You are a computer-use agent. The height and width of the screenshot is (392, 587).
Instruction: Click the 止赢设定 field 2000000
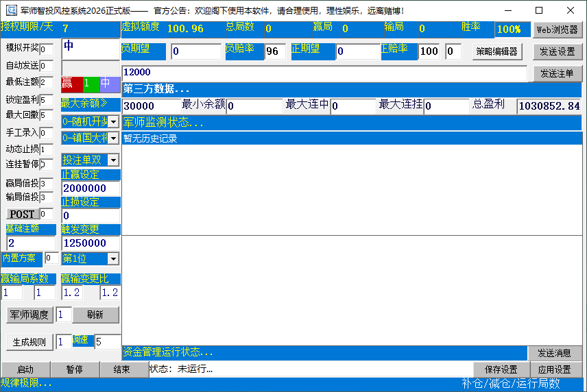[91, 188]
